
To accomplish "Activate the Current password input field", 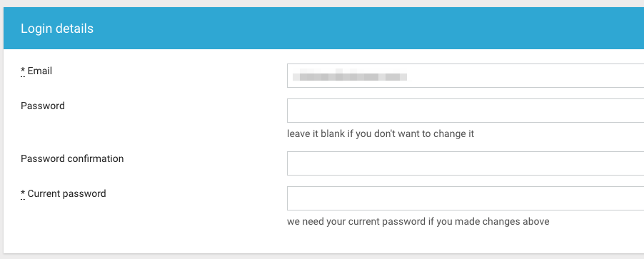I will coord(466,198).
